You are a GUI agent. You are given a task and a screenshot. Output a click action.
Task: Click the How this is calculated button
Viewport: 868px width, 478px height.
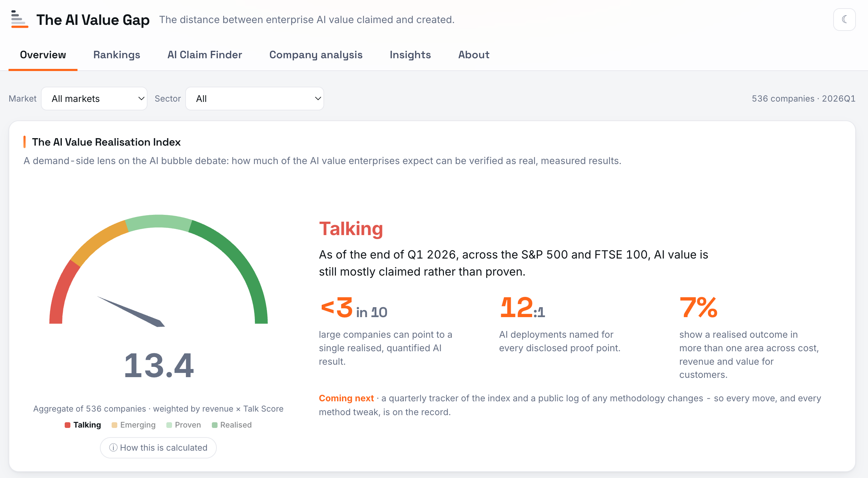(158, 447)
